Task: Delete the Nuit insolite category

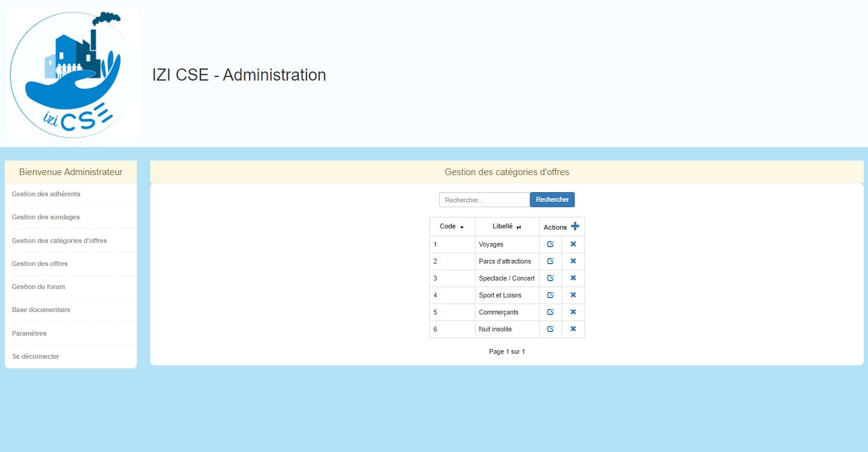Action: (x=573, y=329)
